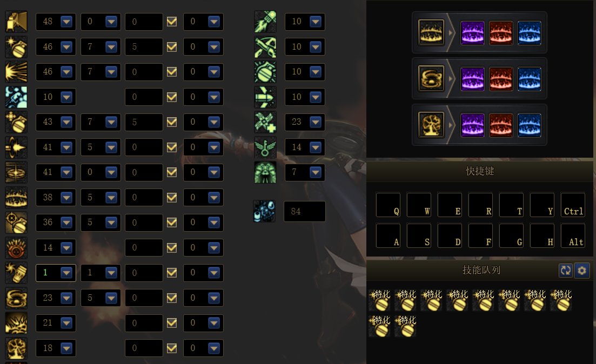
Task: Choose the purple flame rune in first row
Action: 472,33
